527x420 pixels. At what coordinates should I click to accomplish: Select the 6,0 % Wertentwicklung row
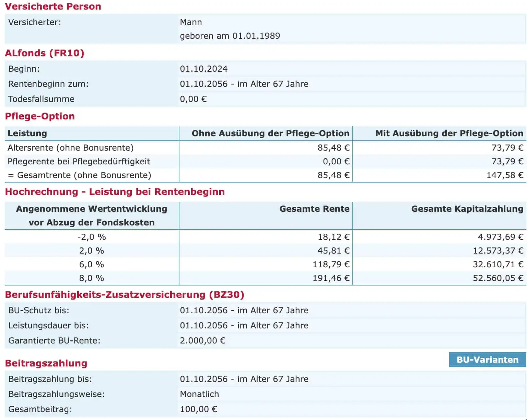(x=91, y=265)
